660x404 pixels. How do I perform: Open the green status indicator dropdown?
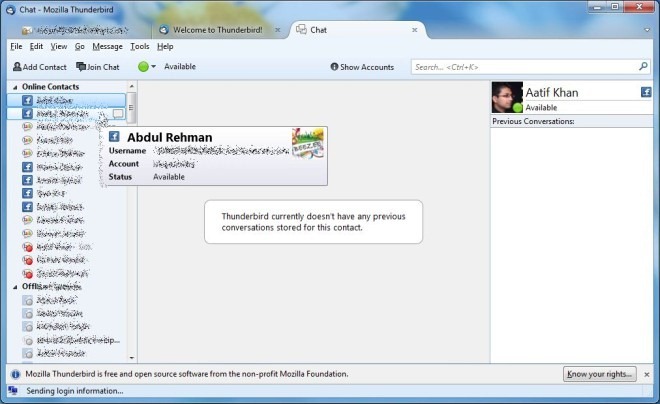pos(146,66)
